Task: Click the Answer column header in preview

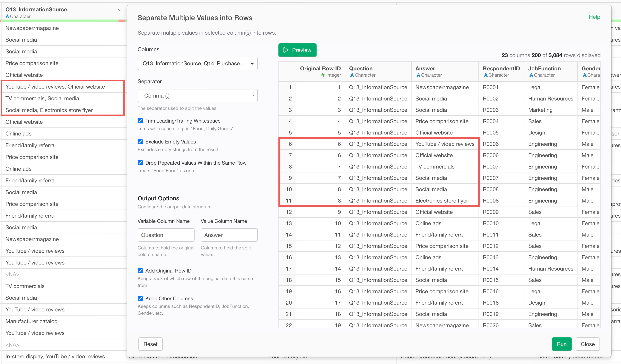Action: pos(445,72)
